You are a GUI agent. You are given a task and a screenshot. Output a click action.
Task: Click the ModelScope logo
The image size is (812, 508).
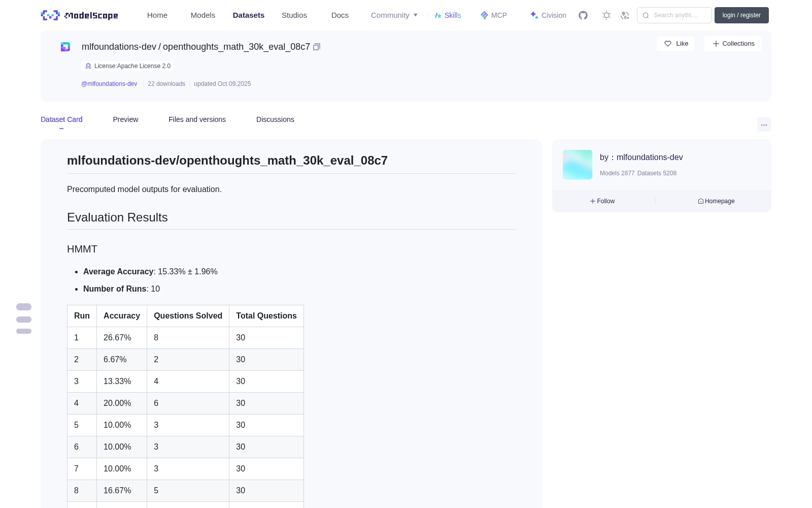coord(79,15)
